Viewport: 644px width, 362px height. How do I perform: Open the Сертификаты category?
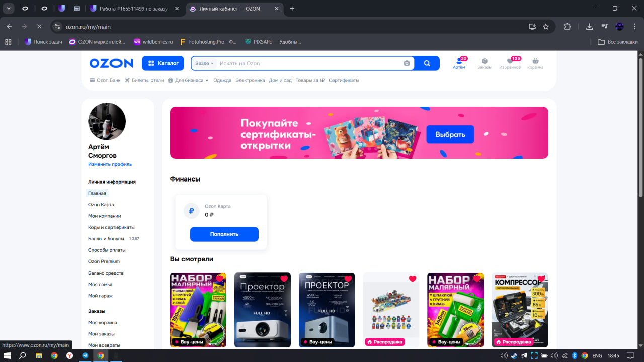click(x=344, y=80)
